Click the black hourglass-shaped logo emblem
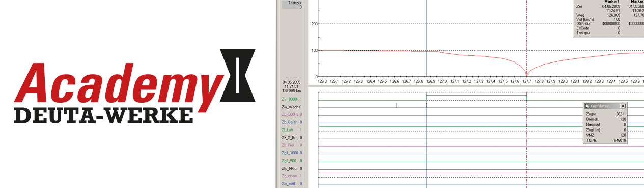 (237, 75)
